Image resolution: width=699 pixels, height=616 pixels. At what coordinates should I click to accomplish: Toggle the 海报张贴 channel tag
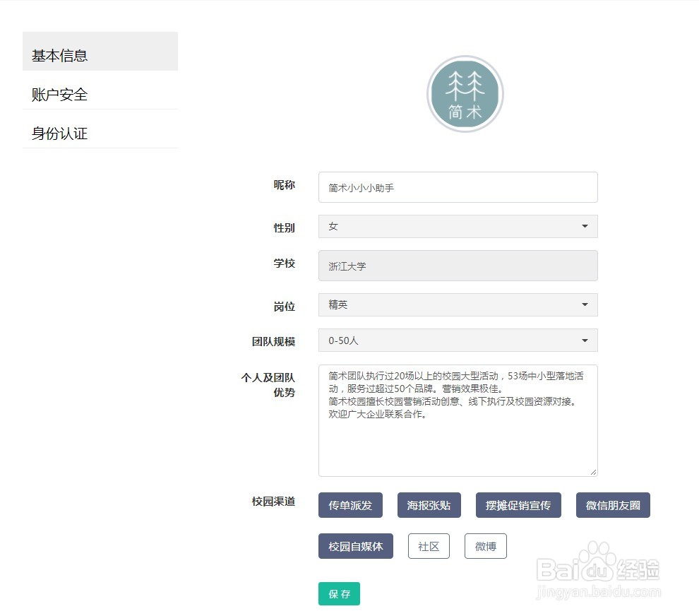coord(428,505)
